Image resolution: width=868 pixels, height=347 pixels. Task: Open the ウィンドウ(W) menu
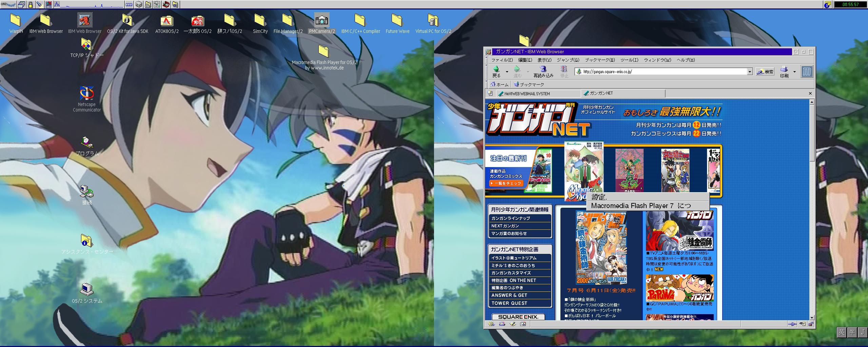click(x=657, y=60)
